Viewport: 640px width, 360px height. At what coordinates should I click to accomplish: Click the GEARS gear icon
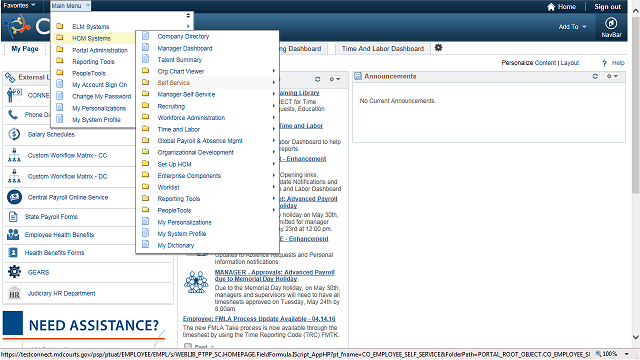[14, 271]
